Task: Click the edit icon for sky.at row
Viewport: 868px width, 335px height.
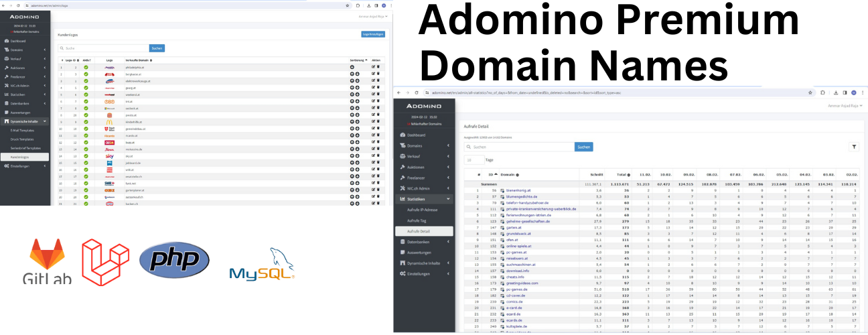Action: coord(373,155)
